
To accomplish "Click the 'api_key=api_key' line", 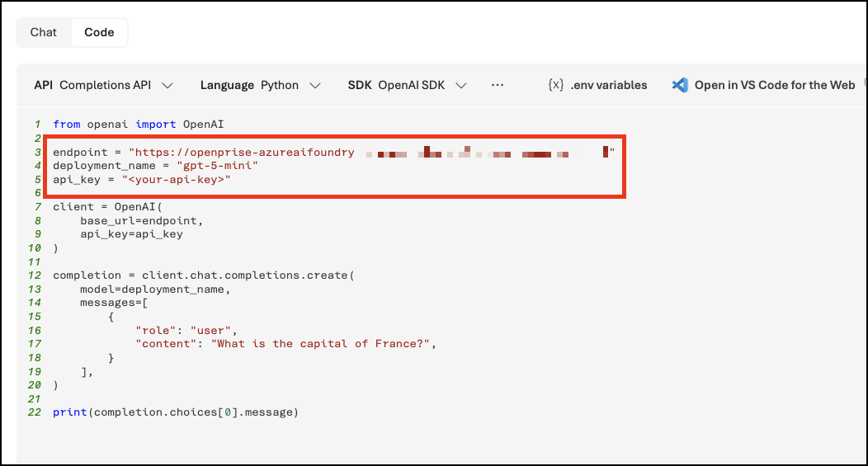I will [131, 234].
